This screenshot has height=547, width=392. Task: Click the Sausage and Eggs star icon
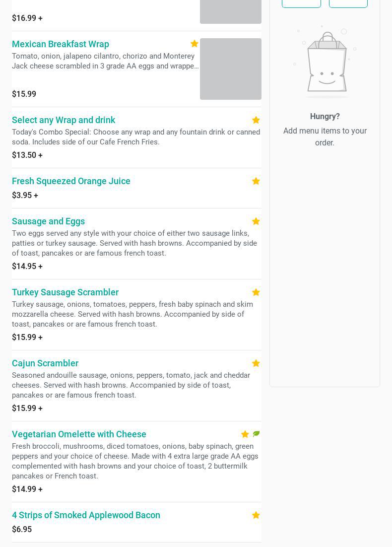point(256,221)
